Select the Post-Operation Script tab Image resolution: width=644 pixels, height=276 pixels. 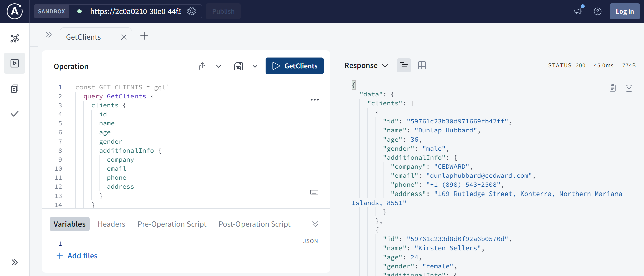[255, 224]
